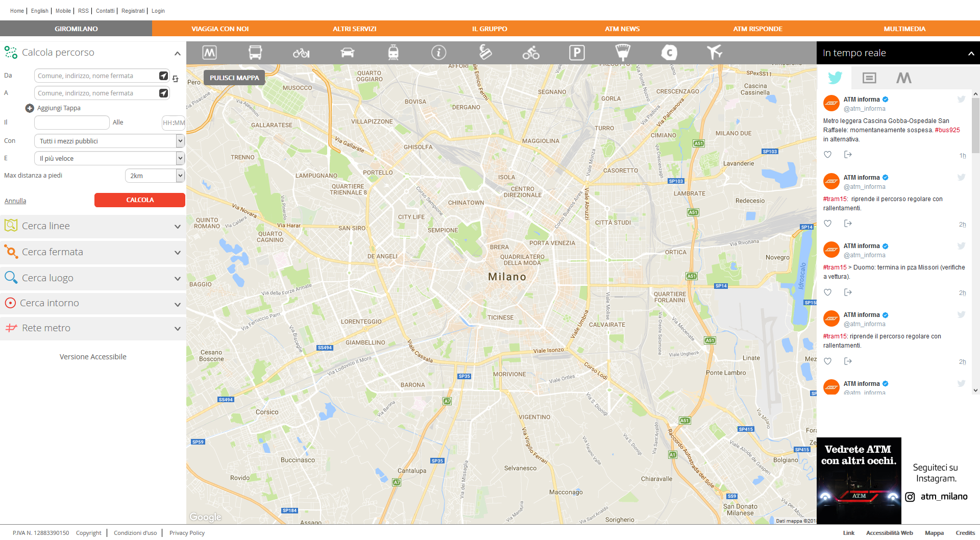The height and width of the screenshot is (540, 980).
Task: Toggle the parking (P) layer icon
Action: (x=577, y=53)
